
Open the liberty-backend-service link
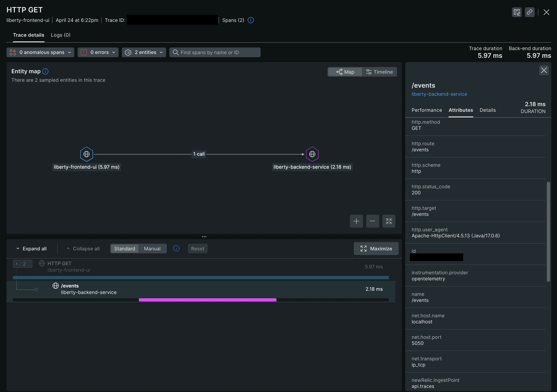click(x=439, y=94)
